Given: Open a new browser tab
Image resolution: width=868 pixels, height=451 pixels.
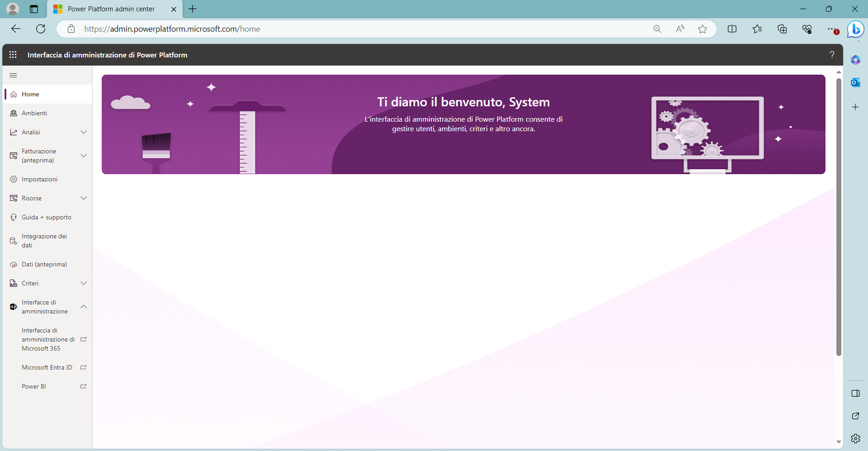Looking at the screenshot, I should pos(193,9).
